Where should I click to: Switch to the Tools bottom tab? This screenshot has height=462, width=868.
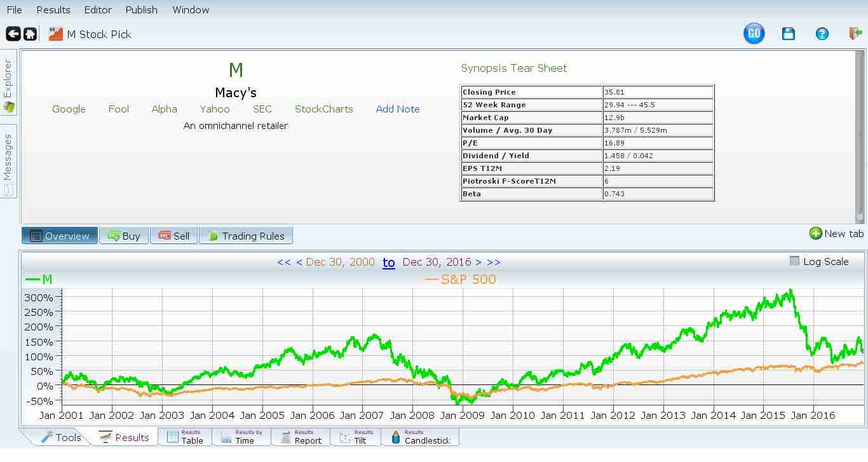point(61,437)
